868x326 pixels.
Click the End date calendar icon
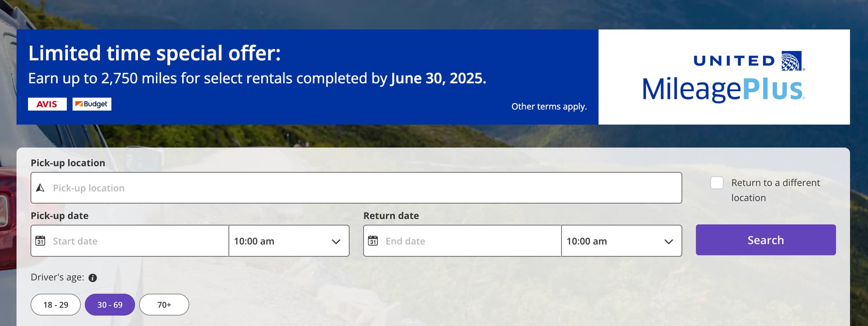point(373,241)
